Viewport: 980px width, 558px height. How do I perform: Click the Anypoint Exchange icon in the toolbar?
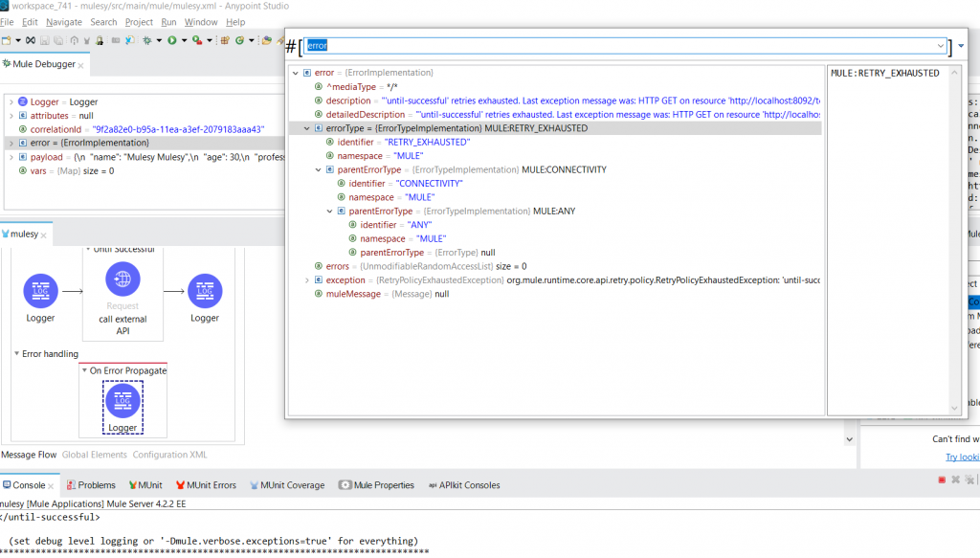[x=266, y=41]
